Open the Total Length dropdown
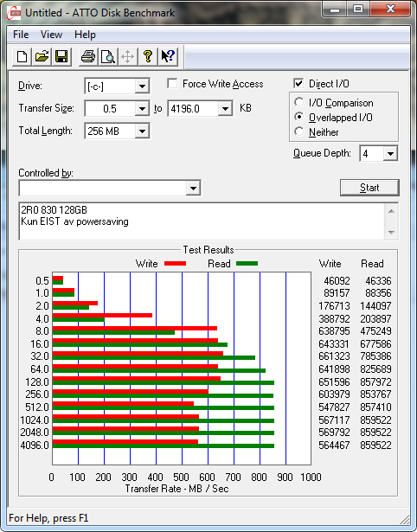Viewport: 417px width, 532px height. [x=142, y=131]
